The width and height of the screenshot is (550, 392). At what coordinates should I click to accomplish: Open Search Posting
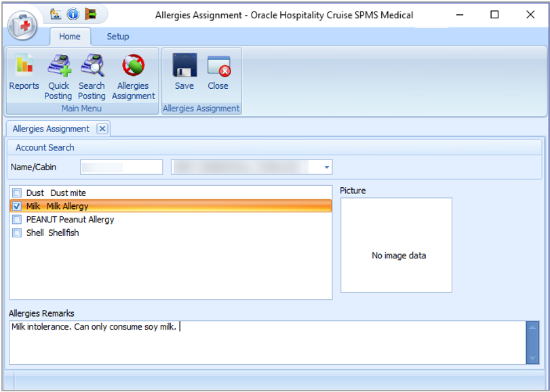[x=92, y=73]
